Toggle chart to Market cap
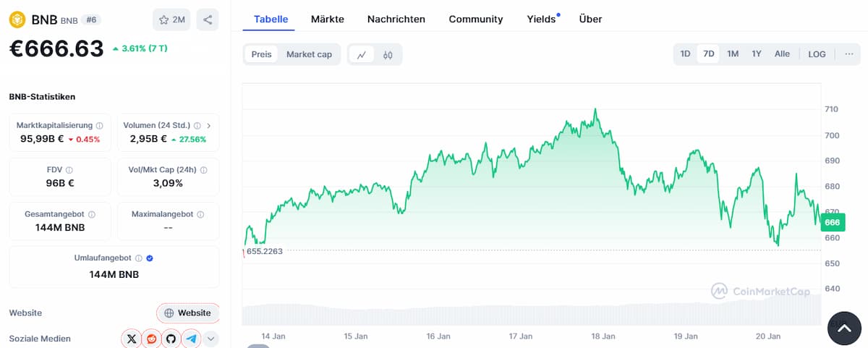This screenshot has width=868, height=348. [309, 54]
